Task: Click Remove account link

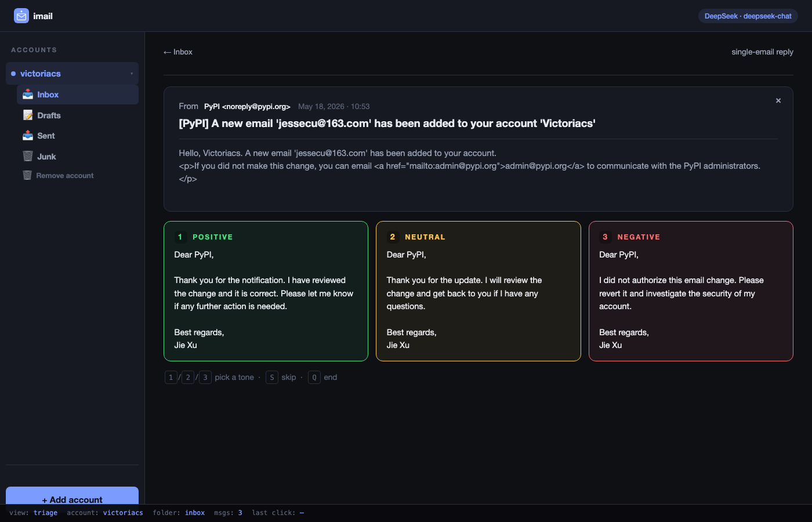Action: [65, 176]
